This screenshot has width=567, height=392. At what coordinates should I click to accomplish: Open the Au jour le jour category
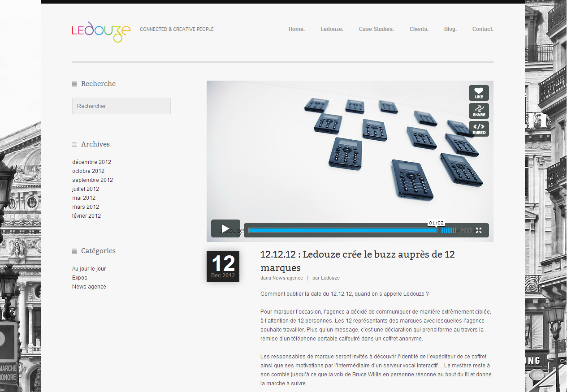89,269
